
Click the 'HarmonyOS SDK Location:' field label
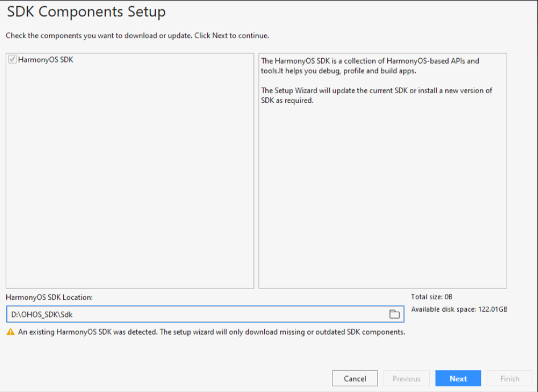click(x=49, y=297)
